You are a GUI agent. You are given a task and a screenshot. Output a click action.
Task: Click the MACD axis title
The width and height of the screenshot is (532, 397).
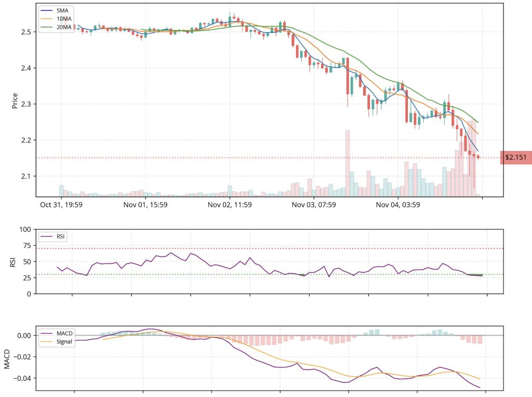coord(7,359)
